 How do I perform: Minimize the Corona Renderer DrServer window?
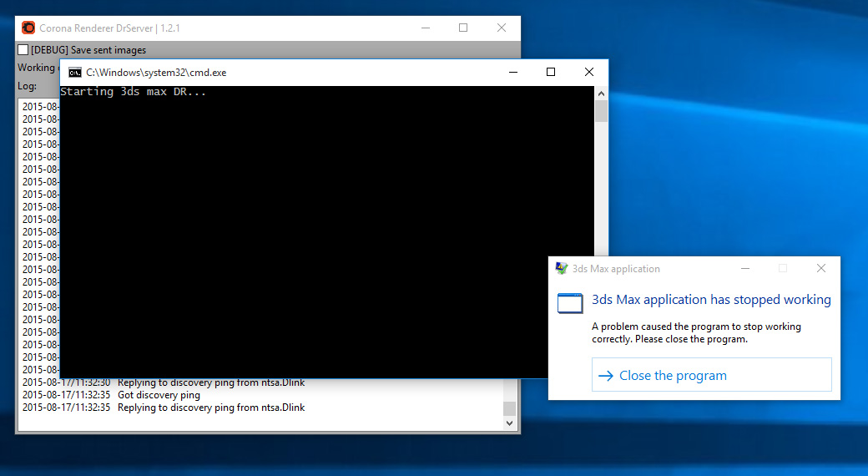[x=425, y=28]
